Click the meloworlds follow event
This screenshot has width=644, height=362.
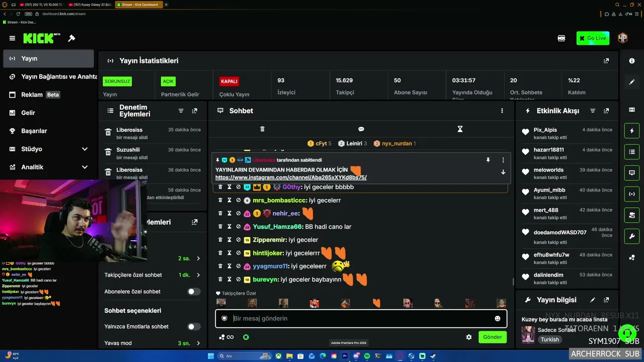(x=567, y=173)
